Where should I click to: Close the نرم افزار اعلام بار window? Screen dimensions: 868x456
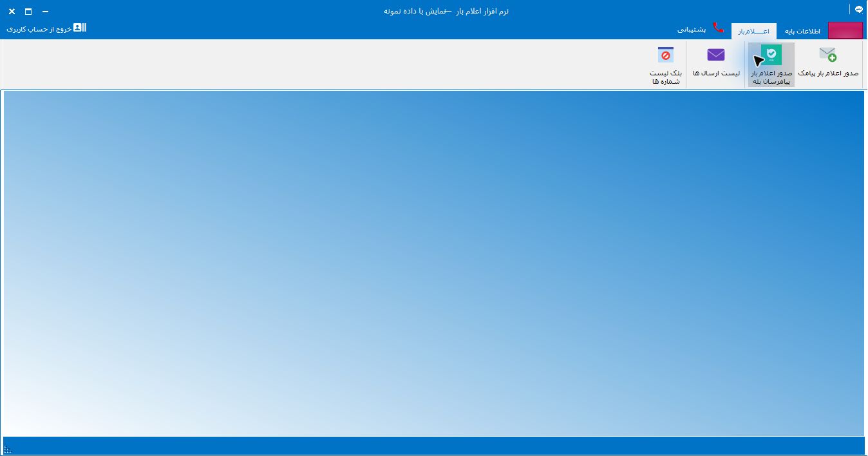point(12,12)
